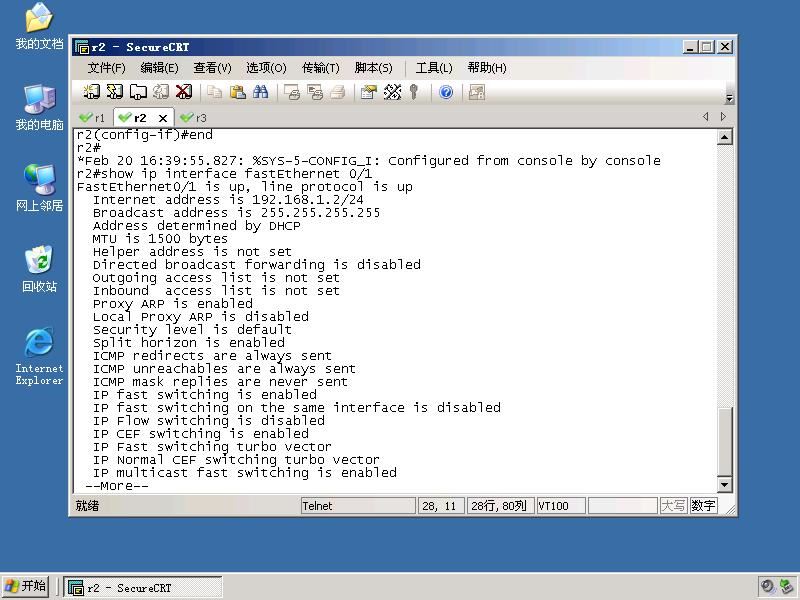Click the terminal vertical scrollbar thumb
The image size is (800, 600).
724,441
